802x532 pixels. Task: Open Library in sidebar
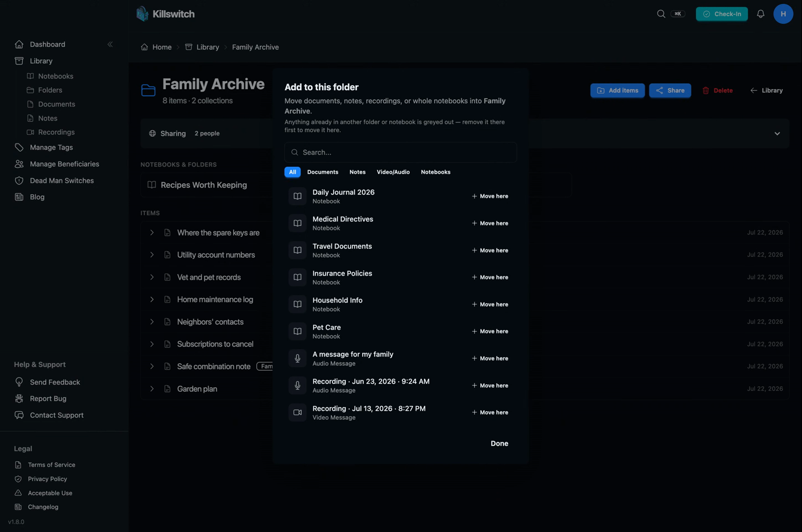(x=41, y=61)
